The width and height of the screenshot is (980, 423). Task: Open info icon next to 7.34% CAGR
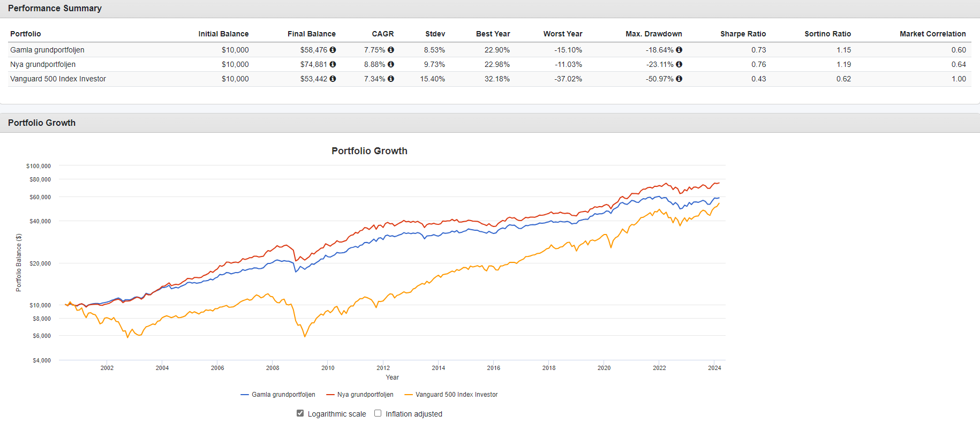(x=391, y=79)
